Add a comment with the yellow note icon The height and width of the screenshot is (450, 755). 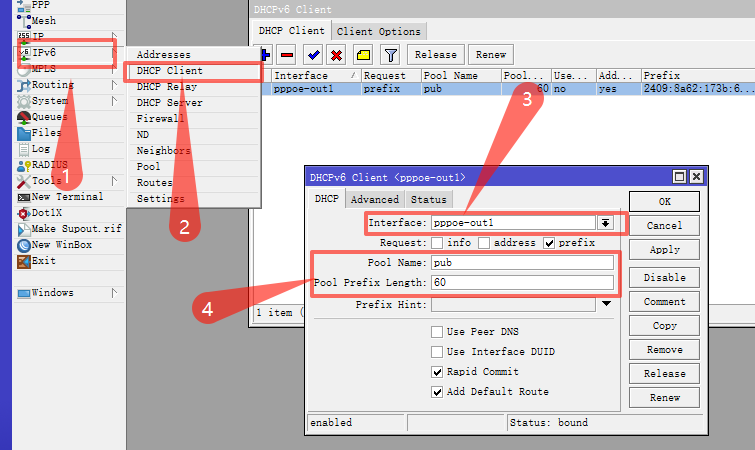tap(364, 55)
